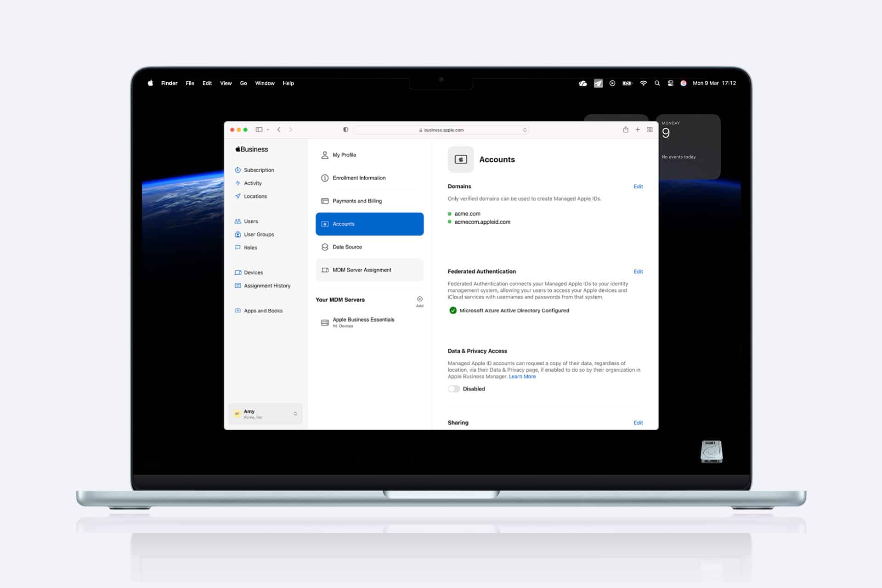Image resolution: width=882 pixels, height=588 pixels.
Task: Toggle the Safari sidebar button
Action: (x=259, y=130)
